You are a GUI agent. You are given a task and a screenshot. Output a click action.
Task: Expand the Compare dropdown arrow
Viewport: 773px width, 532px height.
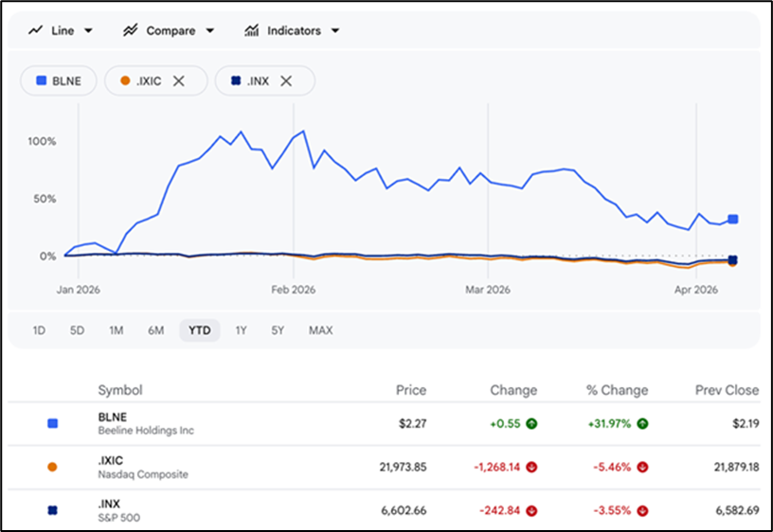coord(209,30)
